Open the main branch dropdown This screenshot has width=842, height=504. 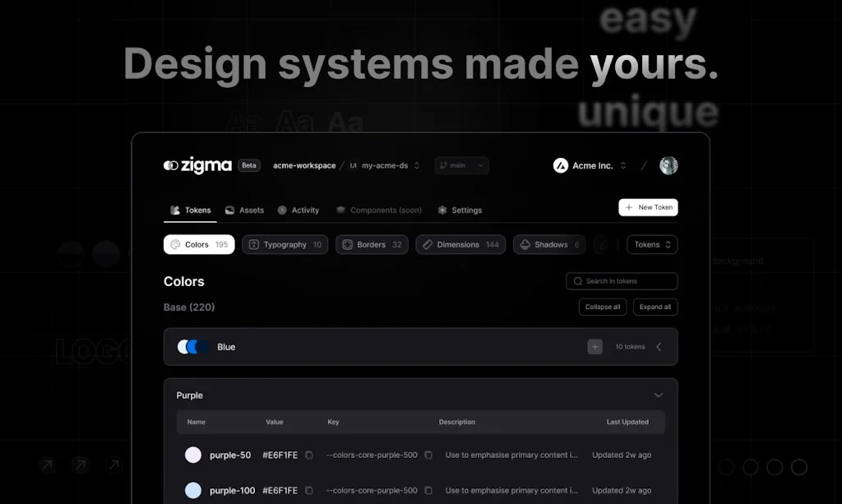tap(461, 165)
